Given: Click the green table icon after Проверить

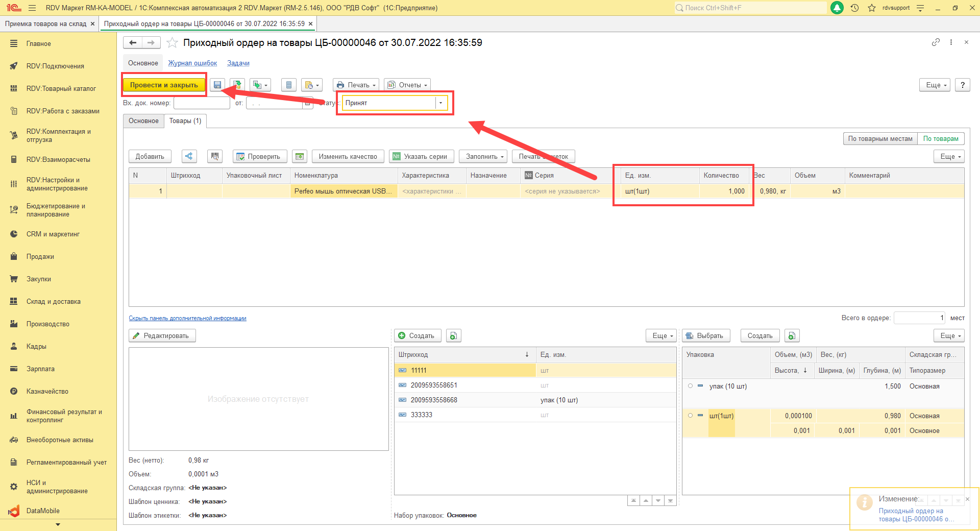Looking at the screenshot, I should [x=300, y=156].
